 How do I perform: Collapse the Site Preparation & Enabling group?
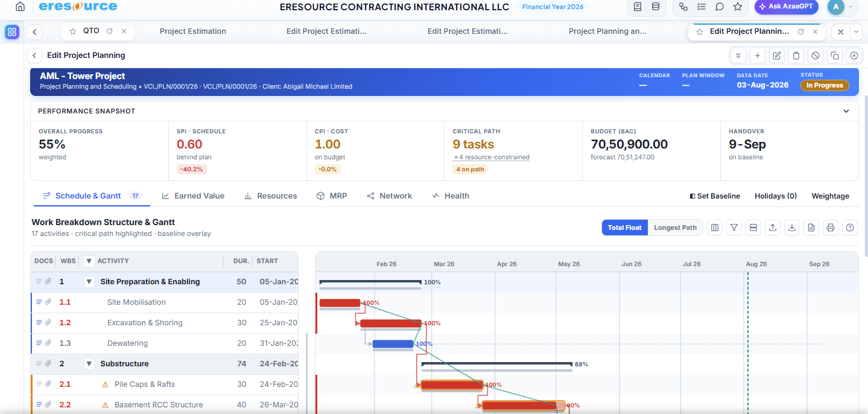click(x=89, y=282)
